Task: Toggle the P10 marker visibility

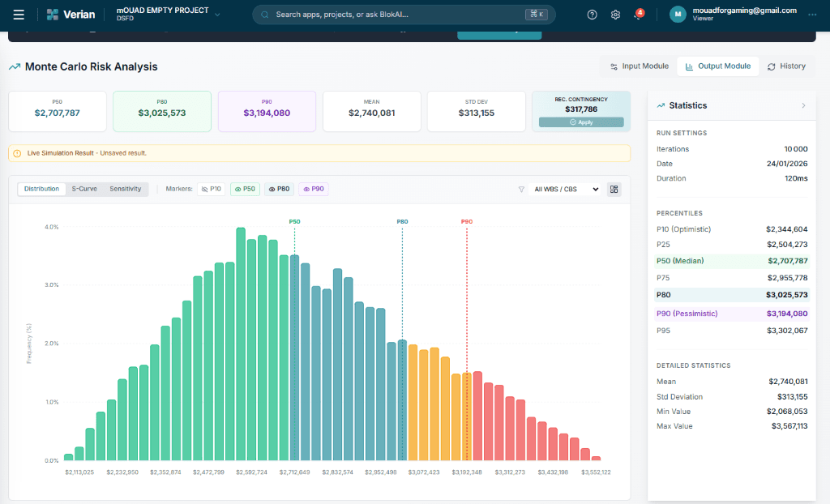Action: (211, 189)
